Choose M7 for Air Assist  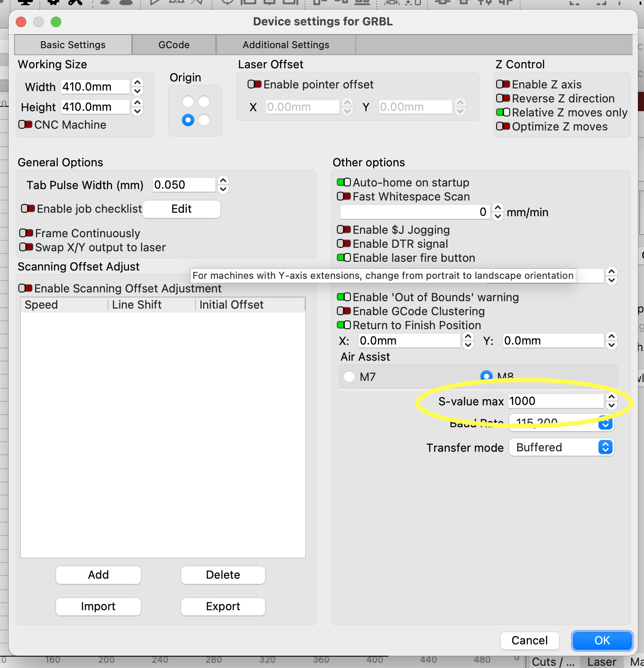click(x=349, y=376)
